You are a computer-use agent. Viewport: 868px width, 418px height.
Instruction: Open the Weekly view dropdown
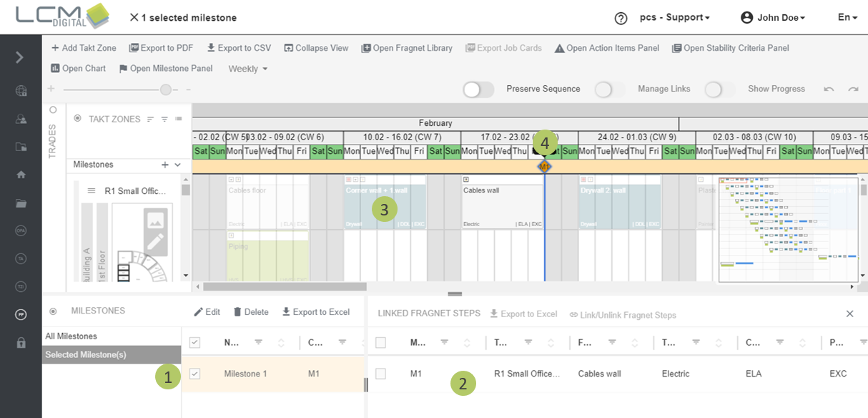248,69
